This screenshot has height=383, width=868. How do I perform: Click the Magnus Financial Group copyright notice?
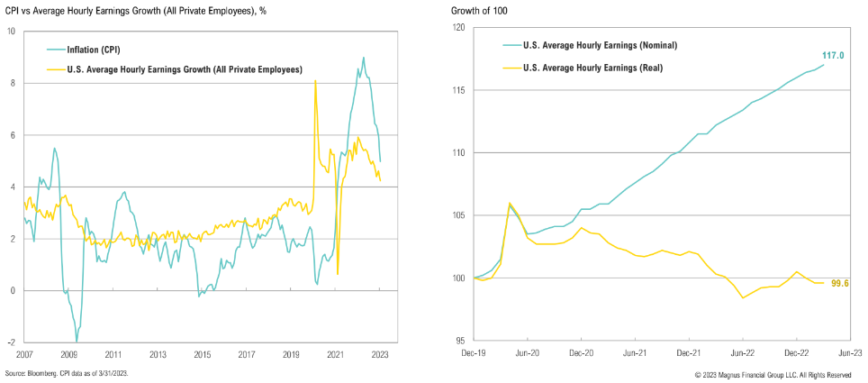tap(773, 374)
